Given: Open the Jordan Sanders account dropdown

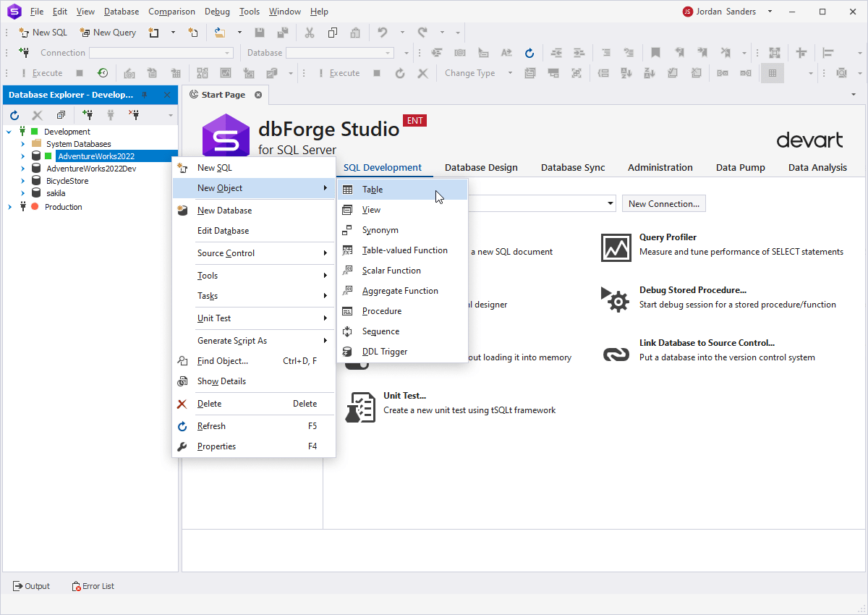Looking at the screenshot, I should 770,12.
